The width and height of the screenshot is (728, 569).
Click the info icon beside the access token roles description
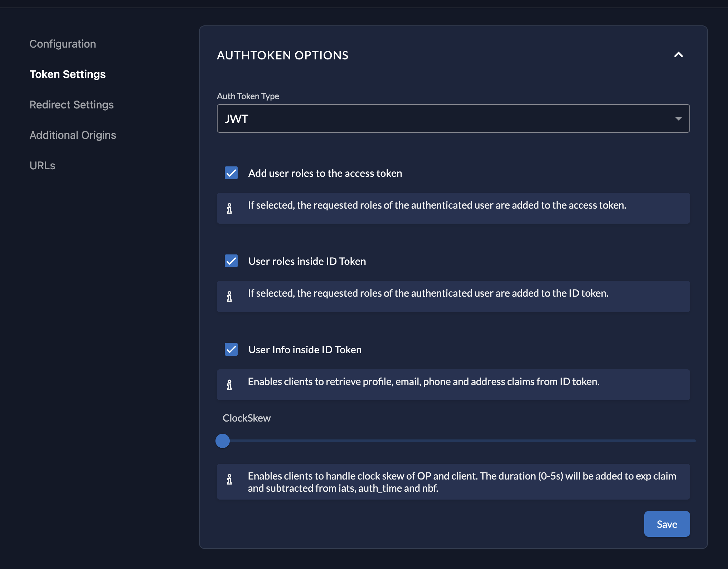click(x=230, y=208)
